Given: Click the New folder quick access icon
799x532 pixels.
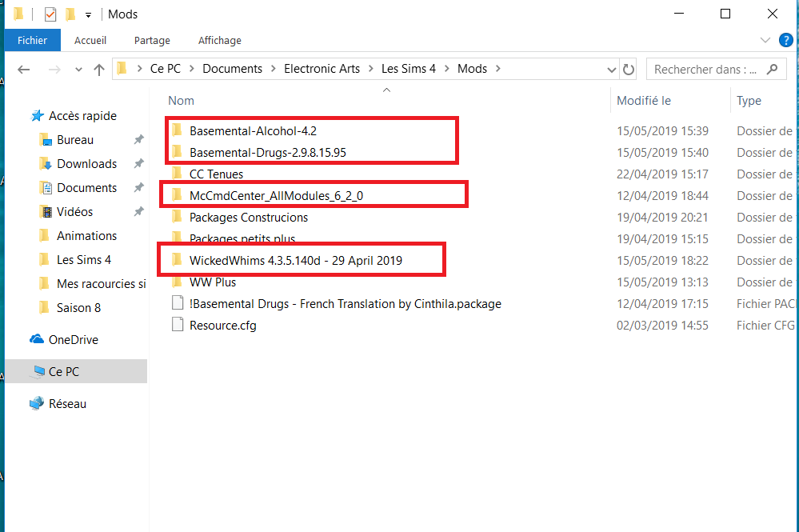Looking at the screenshot, I should [x=70, y=14].
